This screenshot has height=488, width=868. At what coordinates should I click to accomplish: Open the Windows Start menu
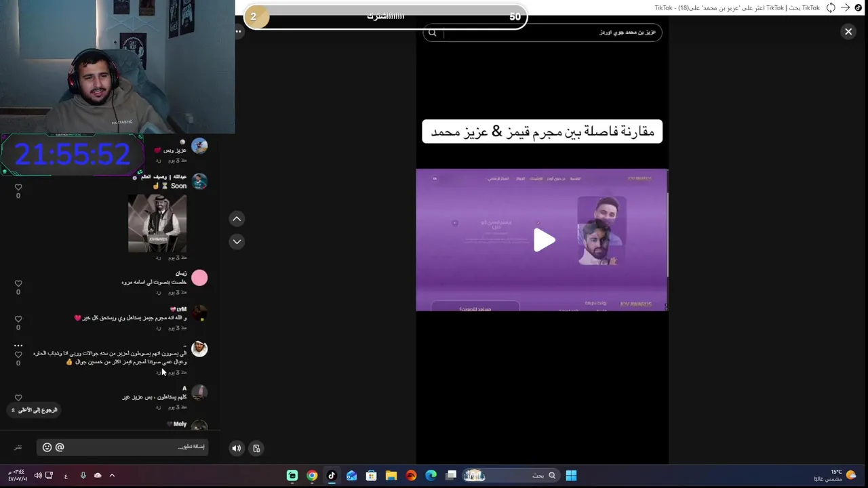click(571, 476)
